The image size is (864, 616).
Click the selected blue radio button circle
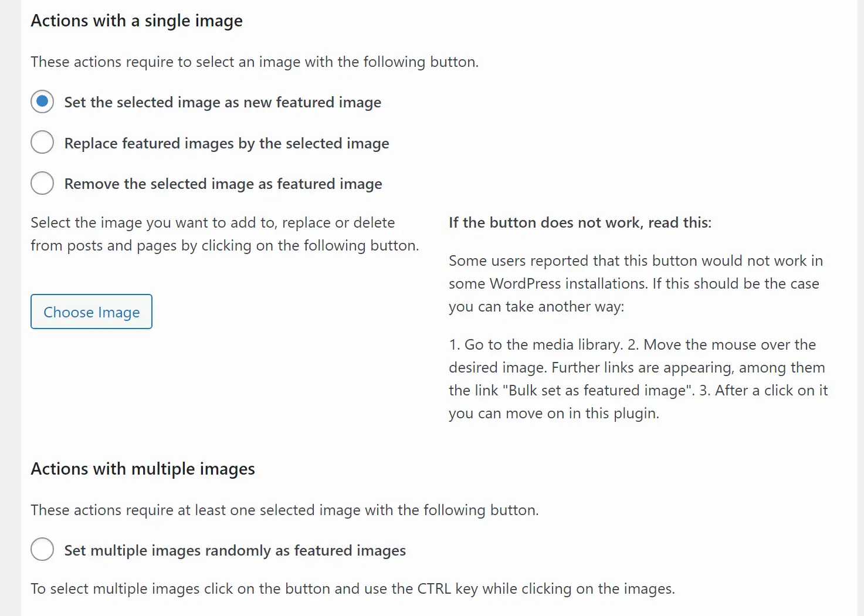42,101
